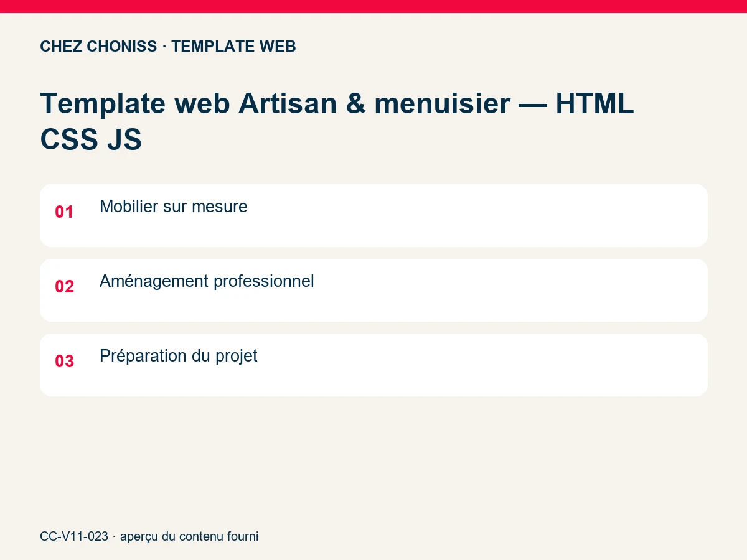Click the 'CHEZ CHONISS · TEMPLATE WEB' header text

pos(168,47)
